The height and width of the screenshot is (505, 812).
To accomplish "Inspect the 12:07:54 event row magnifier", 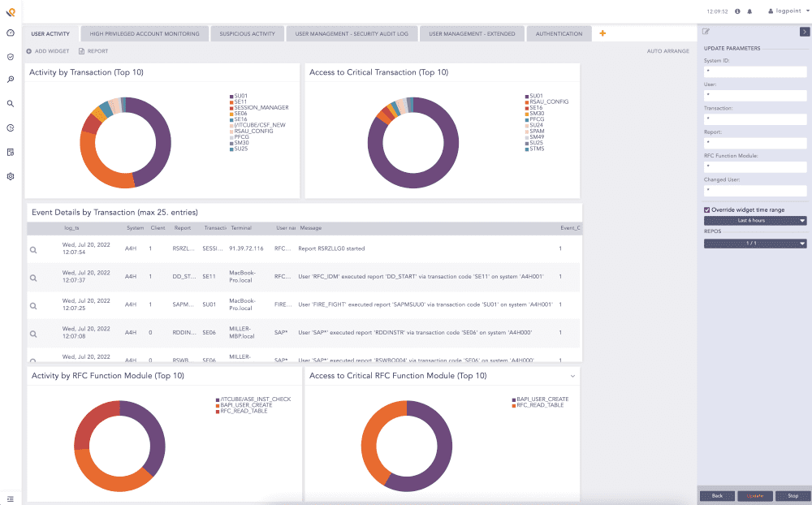I will pyautogui.click(x=33, y=250).
